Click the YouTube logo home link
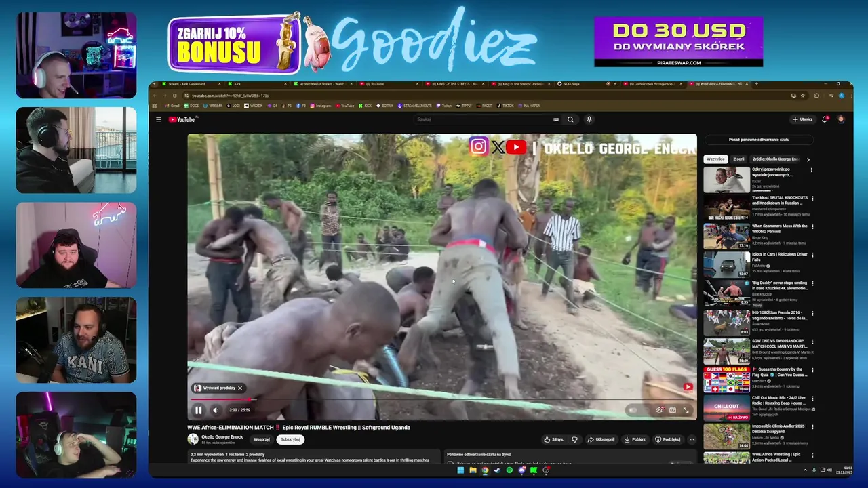This screenshot has width=868, height=488. click(182, 119)
